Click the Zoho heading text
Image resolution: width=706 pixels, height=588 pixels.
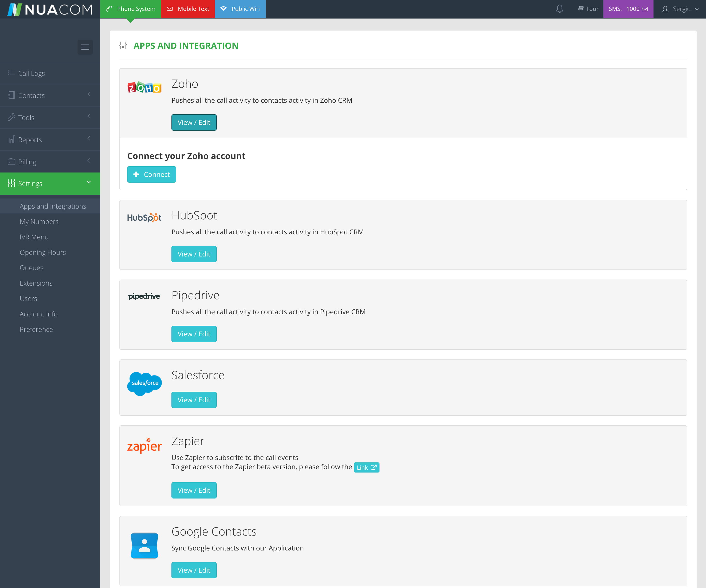click(185, 84)
